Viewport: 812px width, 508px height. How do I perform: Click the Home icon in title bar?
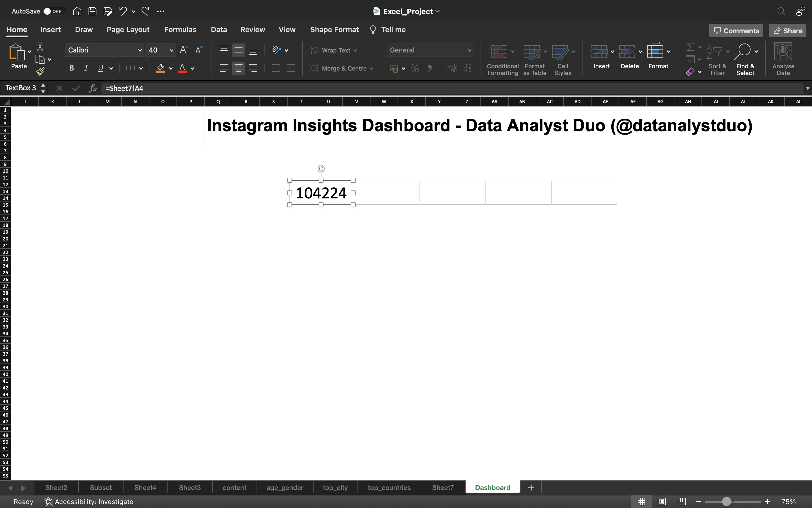click(x=77, y=11)
